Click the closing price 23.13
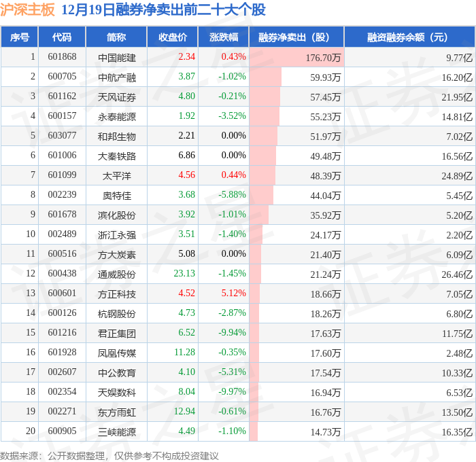476x462 pixels. 184,274
